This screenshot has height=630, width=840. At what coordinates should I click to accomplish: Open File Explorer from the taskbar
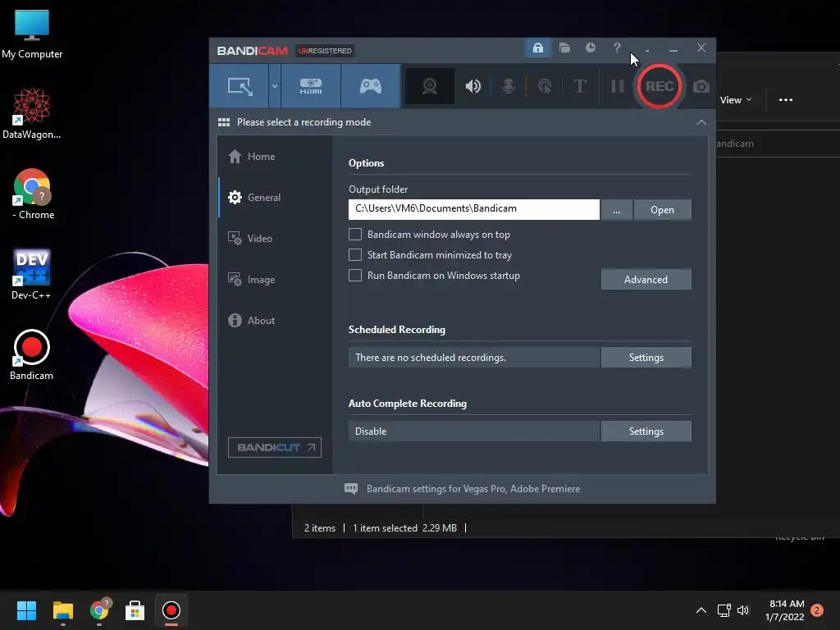pos(62,610)
